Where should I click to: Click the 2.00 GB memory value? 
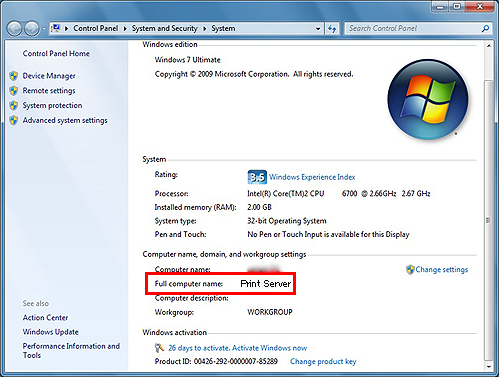tap(259, 207)
